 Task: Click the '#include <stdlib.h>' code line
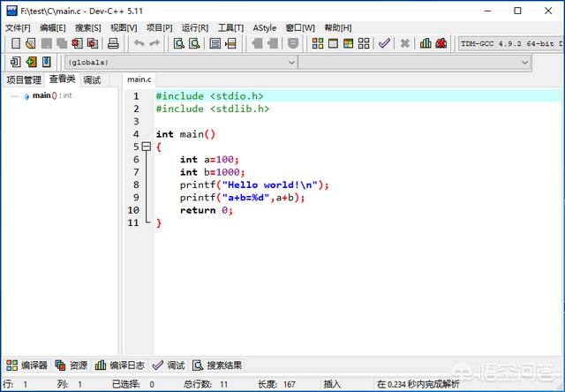point(213,109)
